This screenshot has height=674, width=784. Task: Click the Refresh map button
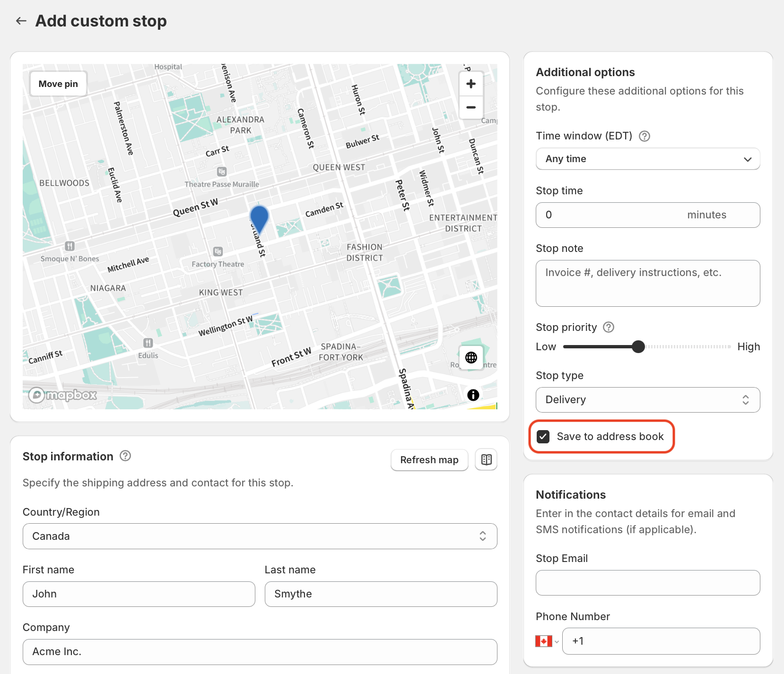(x=429, y=460)
